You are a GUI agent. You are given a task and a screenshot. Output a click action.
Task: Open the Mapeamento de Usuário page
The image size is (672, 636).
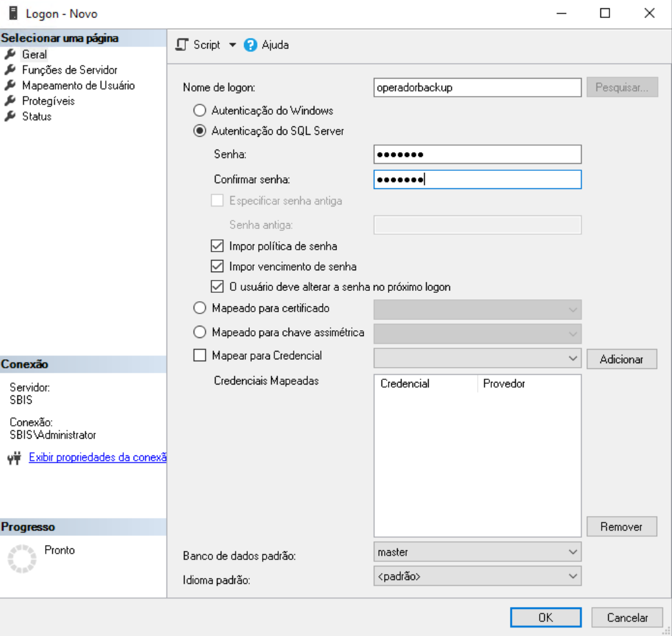tap(78, 85)
